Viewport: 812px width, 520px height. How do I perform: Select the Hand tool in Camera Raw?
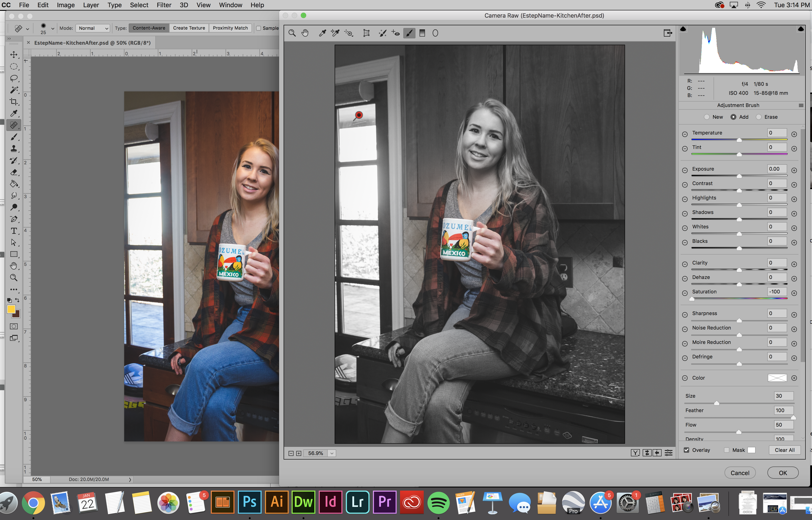305,33
